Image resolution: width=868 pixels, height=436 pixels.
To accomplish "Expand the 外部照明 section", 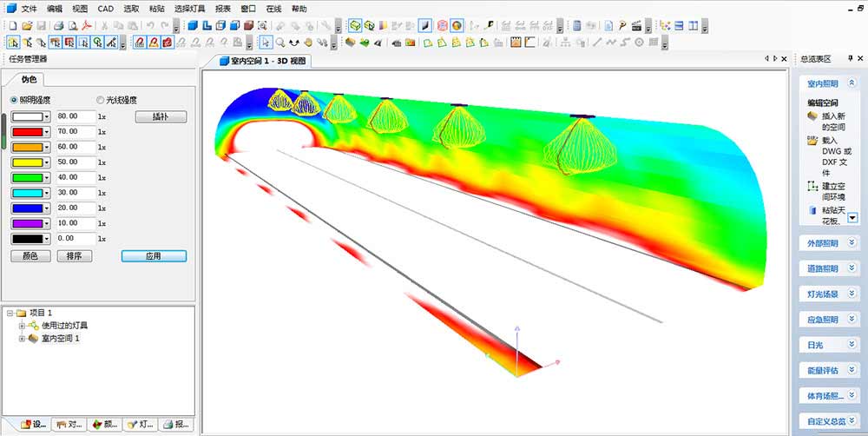I will pos(852,243).
